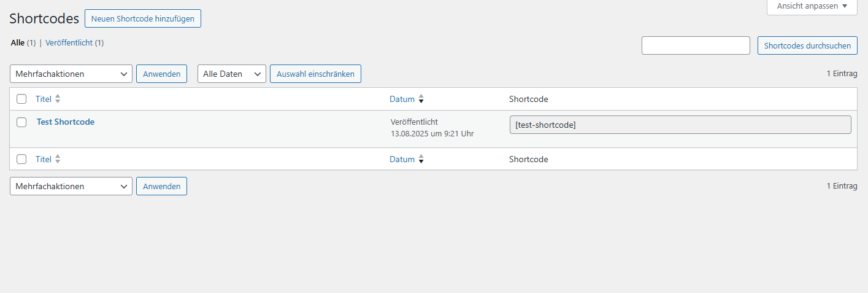Tick the select-all checkbox in table header
This screenshot has height=293, width=868.
pos(21,99)
